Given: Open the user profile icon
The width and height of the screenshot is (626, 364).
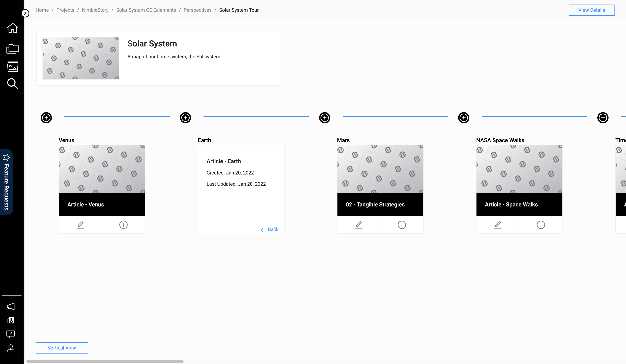Looking at the screenshot, I should (x=11, y=348).
